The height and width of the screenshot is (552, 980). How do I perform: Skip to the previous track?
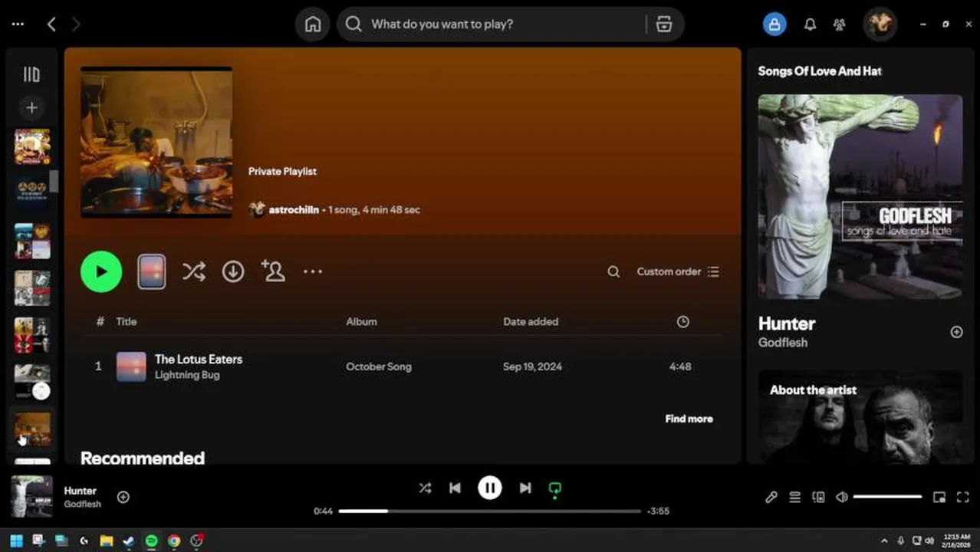pos(455,488)
